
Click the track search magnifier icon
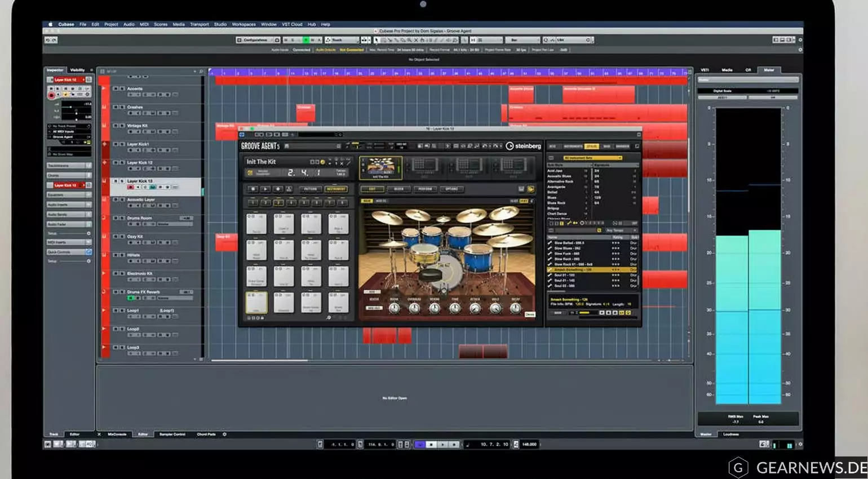click(201, 72)
